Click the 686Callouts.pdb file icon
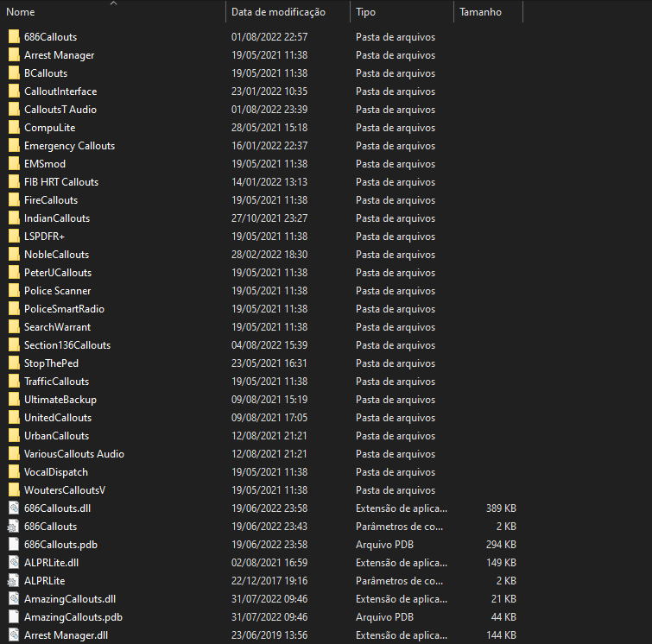Screen dimensions: 652x644 click(14, 544)
